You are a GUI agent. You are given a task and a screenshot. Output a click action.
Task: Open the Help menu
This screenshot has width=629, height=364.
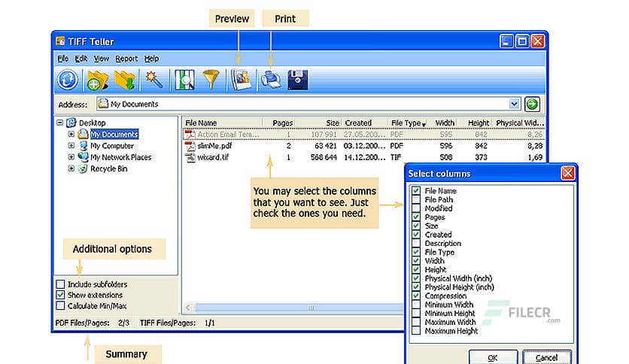pyautogui.click(x=152, y=59)
